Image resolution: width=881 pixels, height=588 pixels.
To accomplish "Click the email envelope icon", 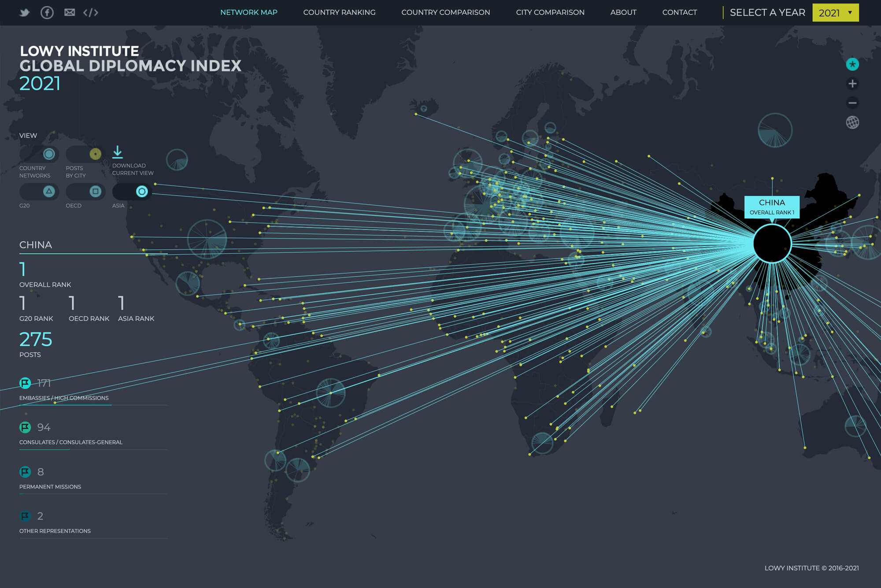I will pos(70,12).
